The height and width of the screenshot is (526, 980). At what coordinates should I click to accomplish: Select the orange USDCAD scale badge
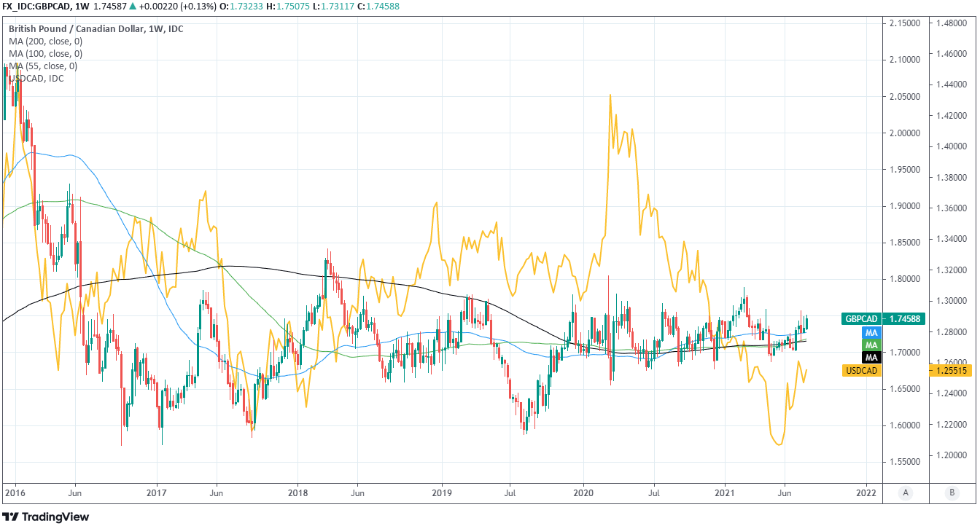(862, 371)
